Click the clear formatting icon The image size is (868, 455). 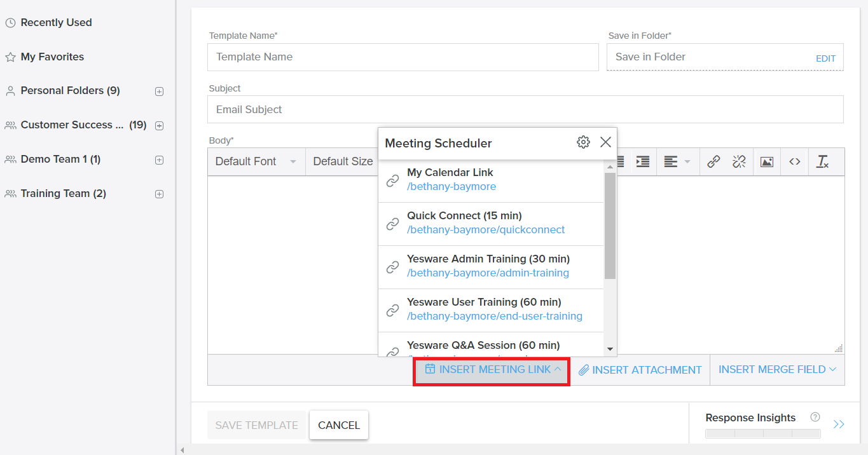click(822, 161)
